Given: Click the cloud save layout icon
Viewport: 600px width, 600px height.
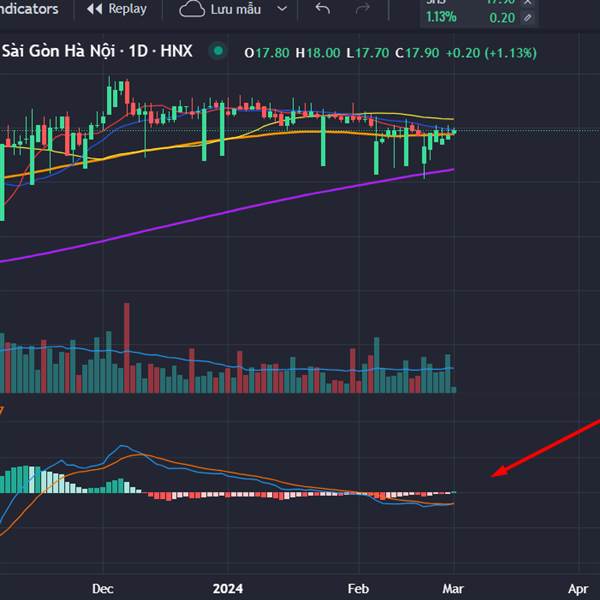Looking at the screenshot, I should [192, 9].
